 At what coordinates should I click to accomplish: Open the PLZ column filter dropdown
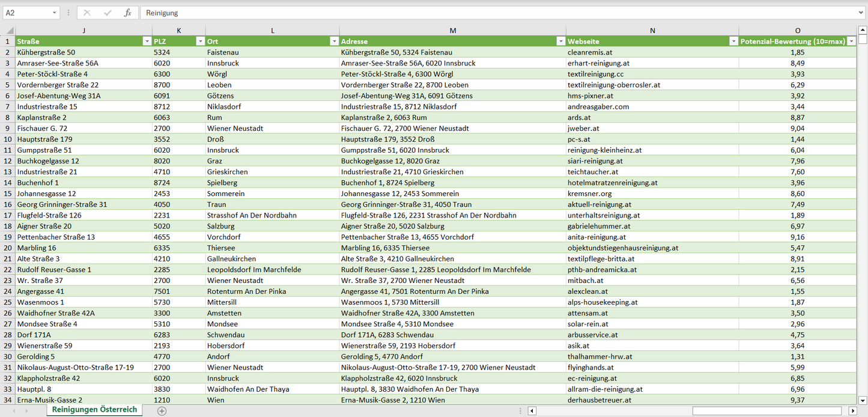tap(200, 41)
